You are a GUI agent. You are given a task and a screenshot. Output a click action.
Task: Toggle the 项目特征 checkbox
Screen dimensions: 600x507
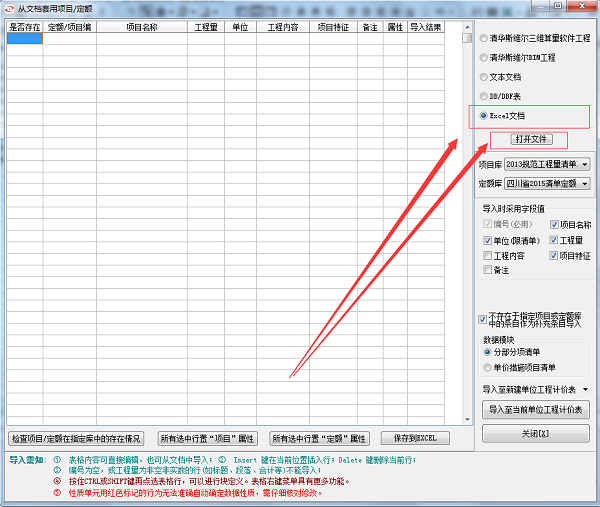coord(554,256)
